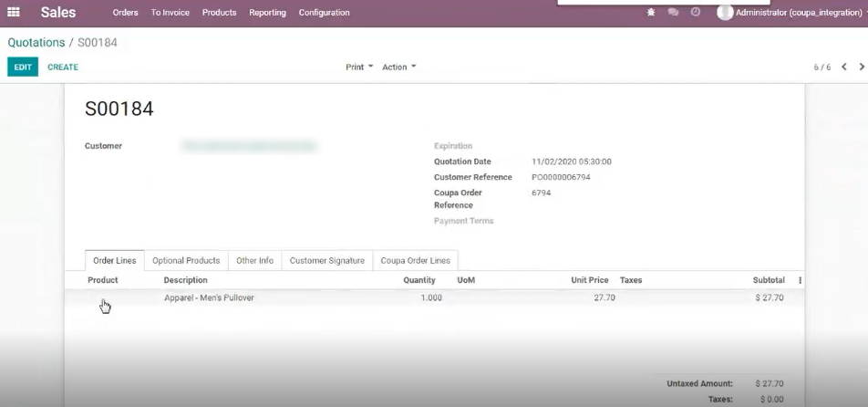Open column options three-dot icon in table header
The width and height of the screenshot is (868, 407).
click(x=800, y=281)
